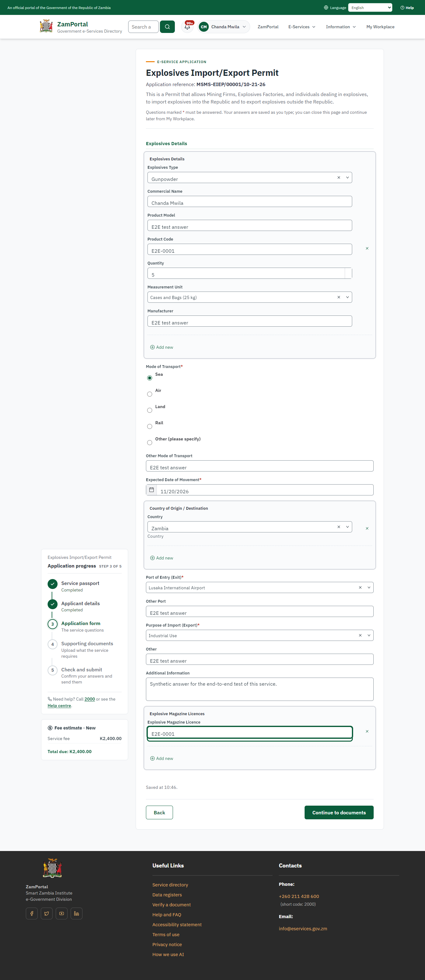Click the search magnifier button
Image resolution: width=425 pixels, height=980 pixels.
(167, 27)
